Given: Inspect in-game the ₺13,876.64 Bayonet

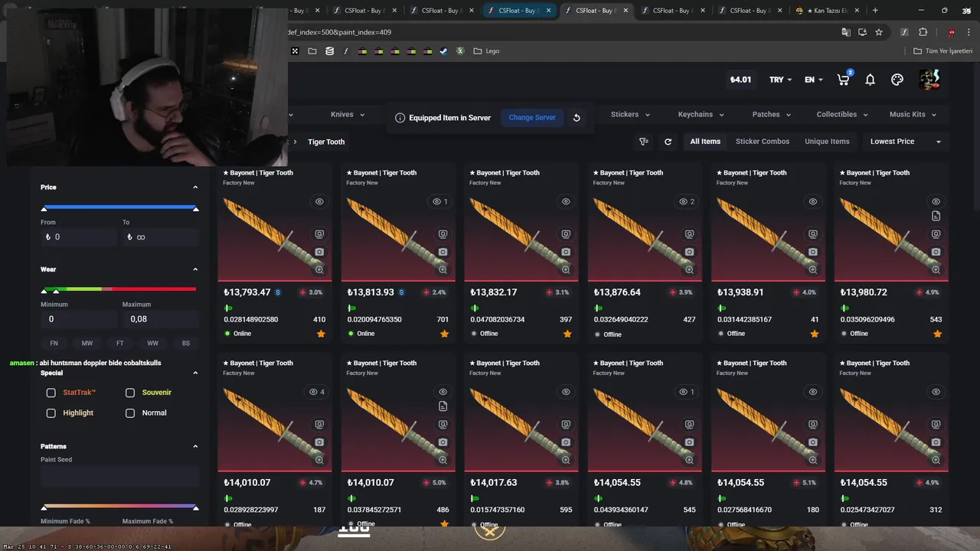Looking at the screenshot, I should coord(689,234).
